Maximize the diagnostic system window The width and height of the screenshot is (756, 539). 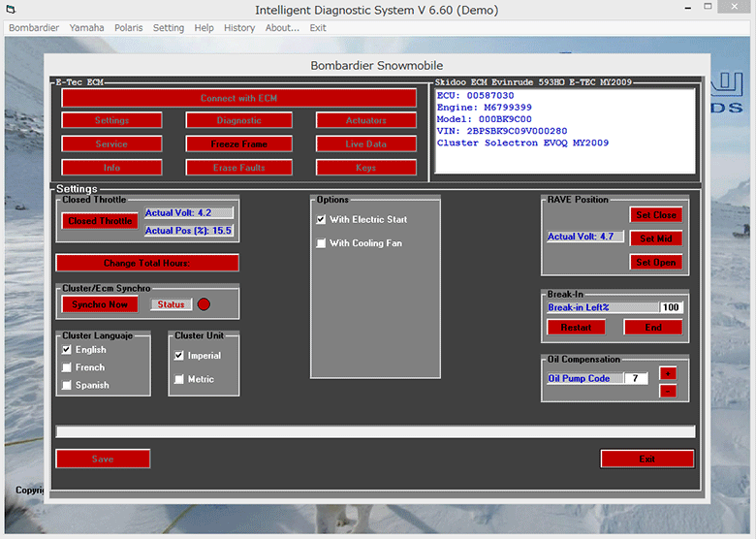click(x=708, y=7)
